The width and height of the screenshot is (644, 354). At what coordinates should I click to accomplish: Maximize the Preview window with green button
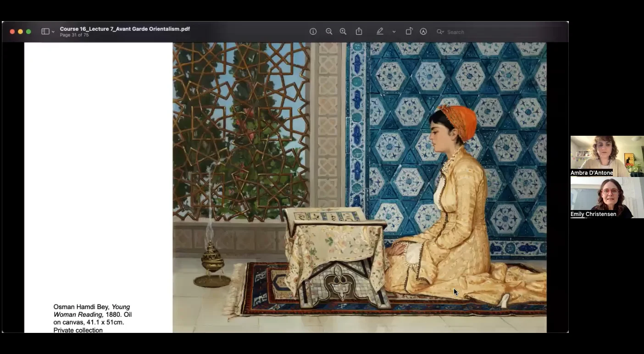(x=28, y=32)
